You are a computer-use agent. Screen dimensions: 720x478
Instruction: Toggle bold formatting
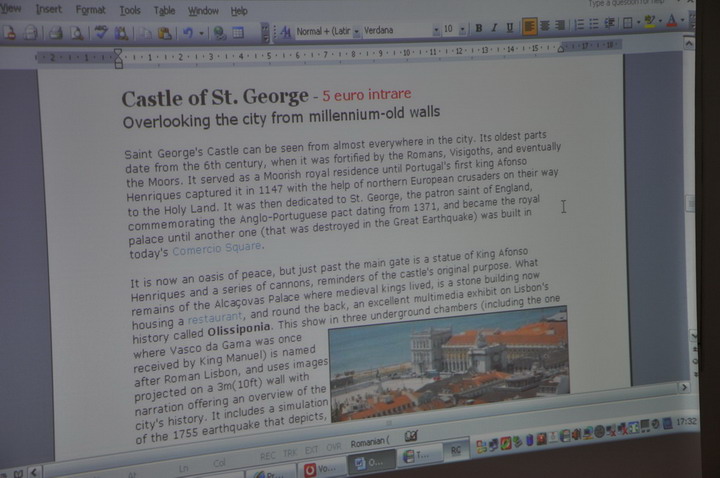click(x=478, y=28)
